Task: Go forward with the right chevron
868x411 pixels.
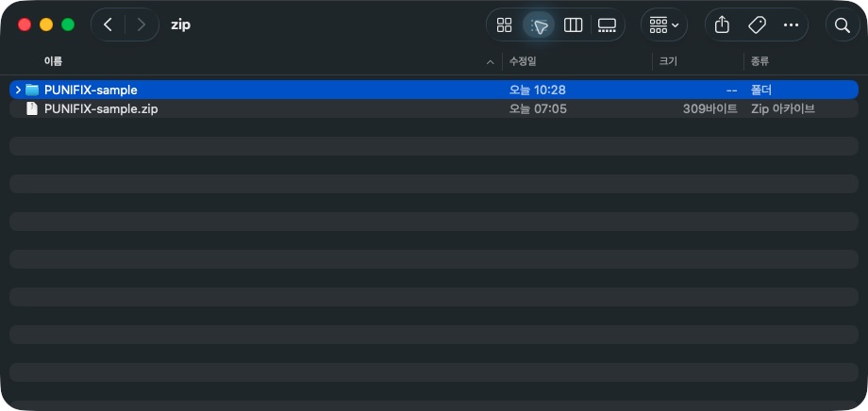Action: [142, 25]
